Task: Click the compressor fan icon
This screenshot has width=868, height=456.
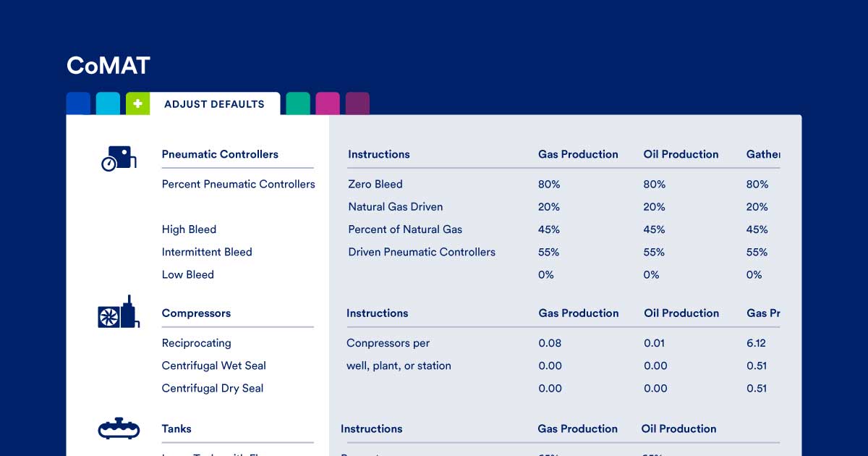Action: (x=118, y=313)
